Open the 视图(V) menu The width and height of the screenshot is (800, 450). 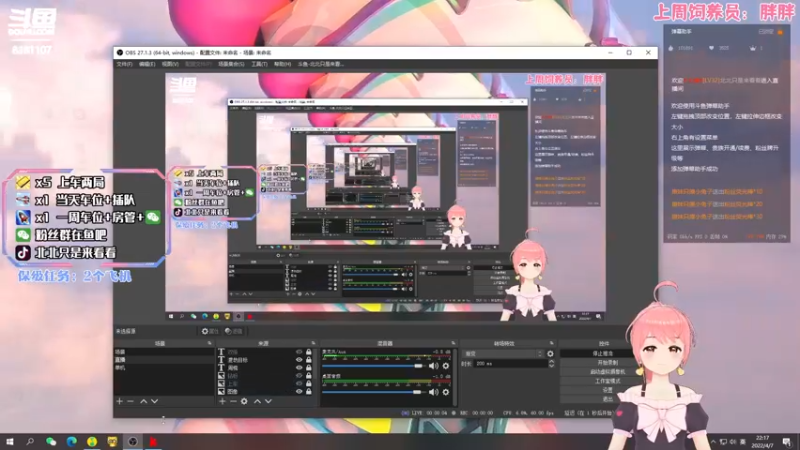(x=170, y=64)
